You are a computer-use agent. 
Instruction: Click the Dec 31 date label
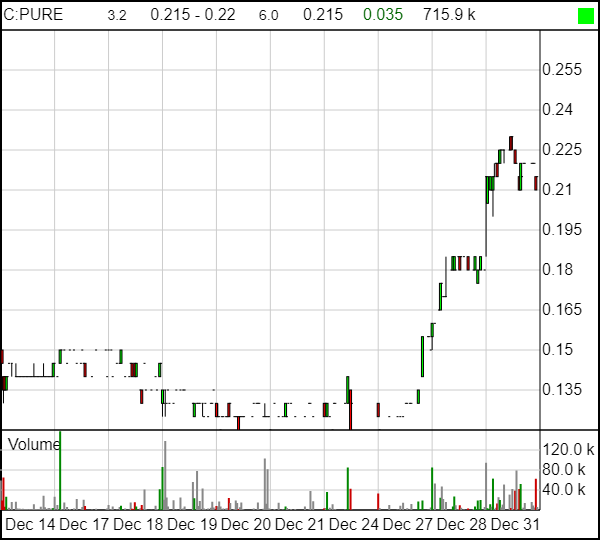pos(515,524)
